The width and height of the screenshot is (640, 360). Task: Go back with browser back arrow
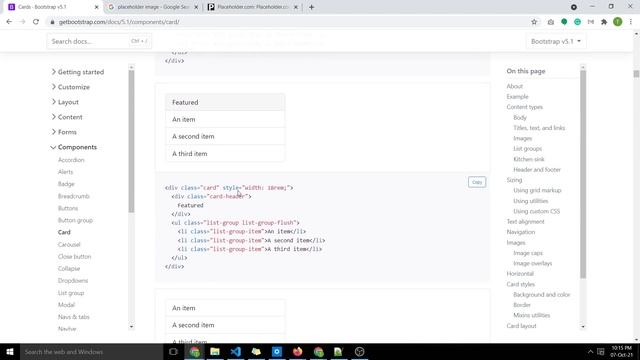click(x=9, y=22)
